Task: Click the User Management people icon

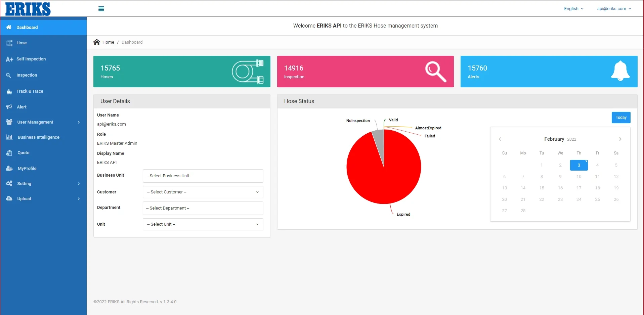Action: click(x=9, y=122)
